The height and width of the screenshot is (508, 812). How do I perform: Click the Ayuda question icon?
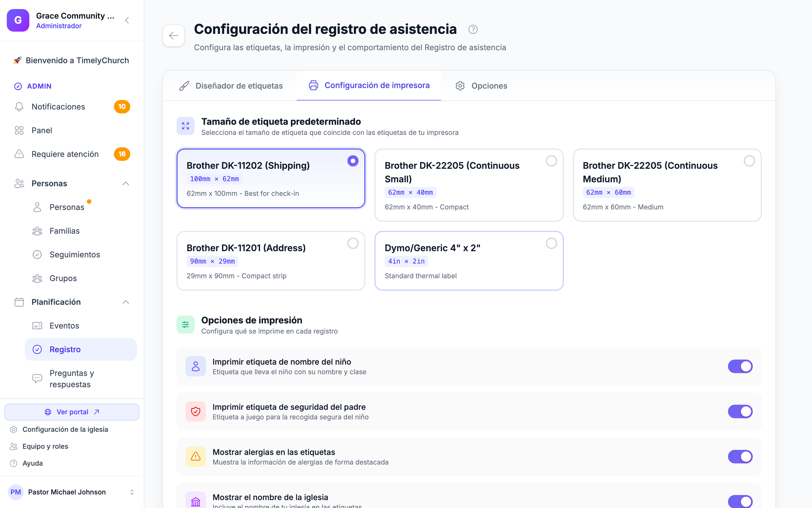click(14, 463)
